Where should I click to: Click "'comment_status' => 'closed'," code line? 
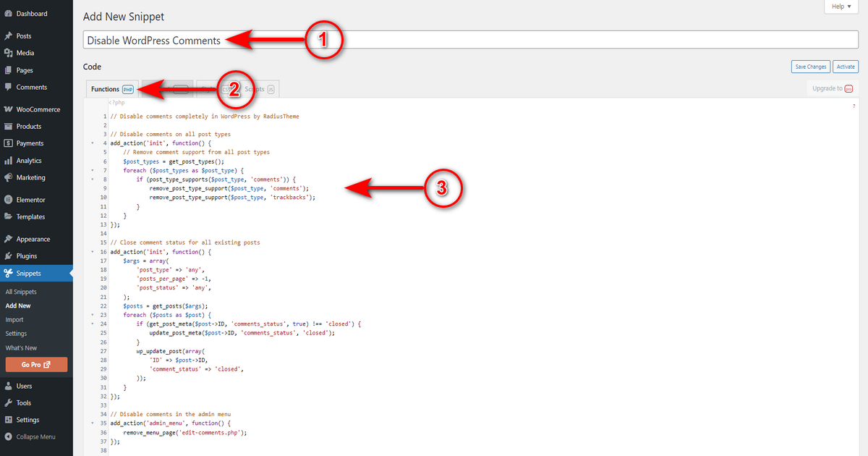pos(196,369)
